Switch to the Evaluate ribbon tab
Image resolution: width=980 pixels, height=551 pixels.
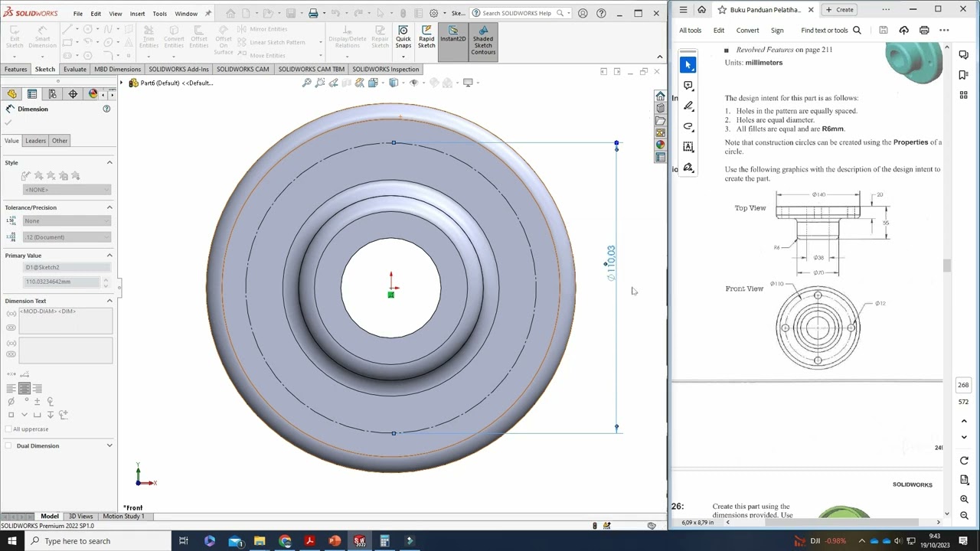74,69
